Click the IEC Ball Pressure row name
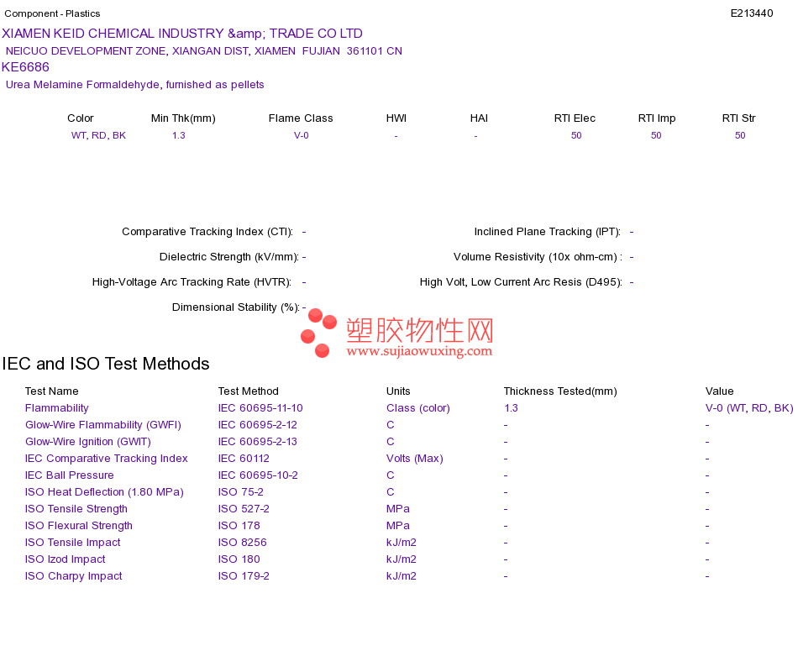The image size is (798, 672). pos(69,475)
